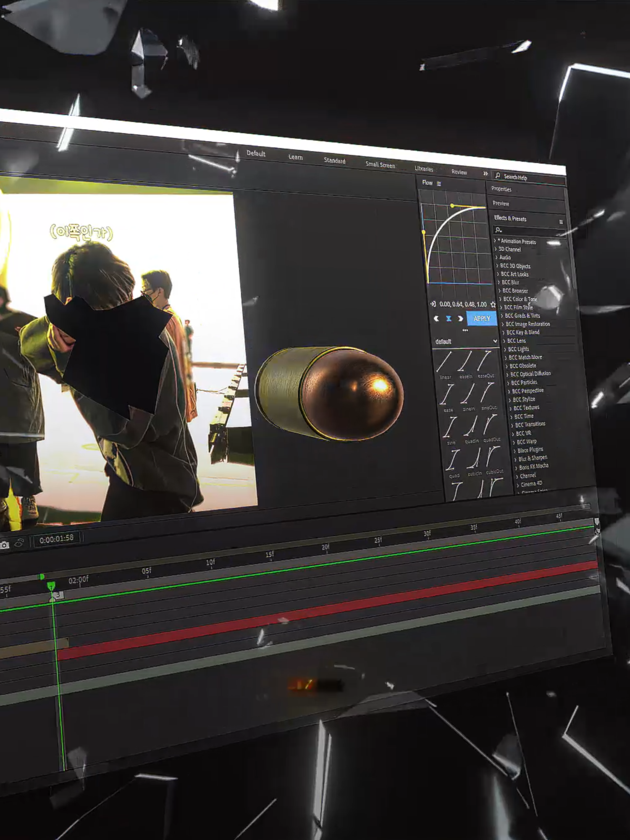
Task: Open the Properties panel
Action: (501, 189)
